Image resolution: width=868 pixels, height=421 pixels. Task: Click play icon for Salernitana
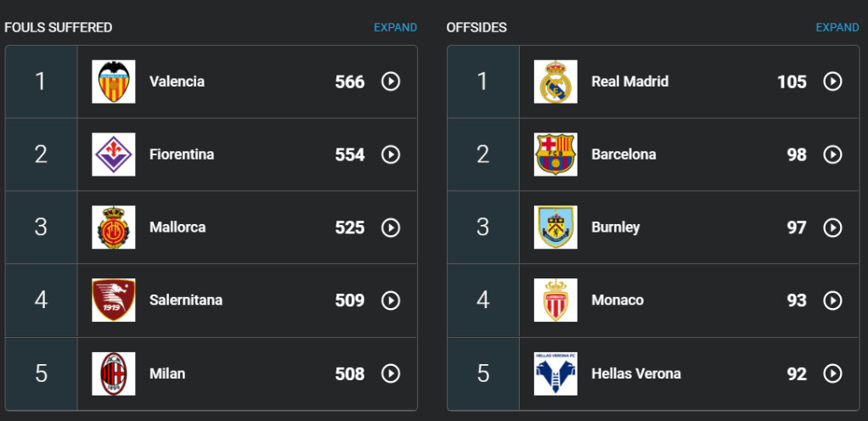pos(391,300)
